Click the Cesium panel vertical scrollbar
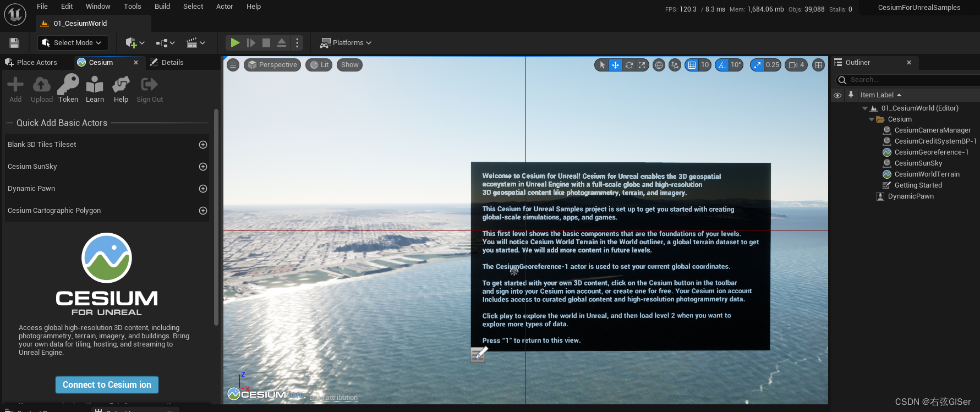This screenshot has width=980, height=412. (216, 217)
